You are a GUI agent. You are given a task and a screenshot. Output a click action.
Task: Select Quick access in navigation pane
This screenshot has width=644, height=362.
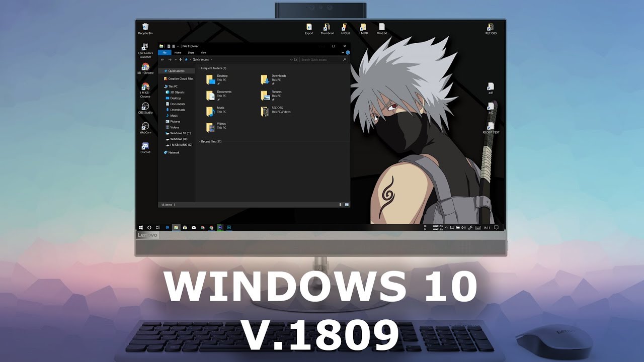(x=177, y=71)
